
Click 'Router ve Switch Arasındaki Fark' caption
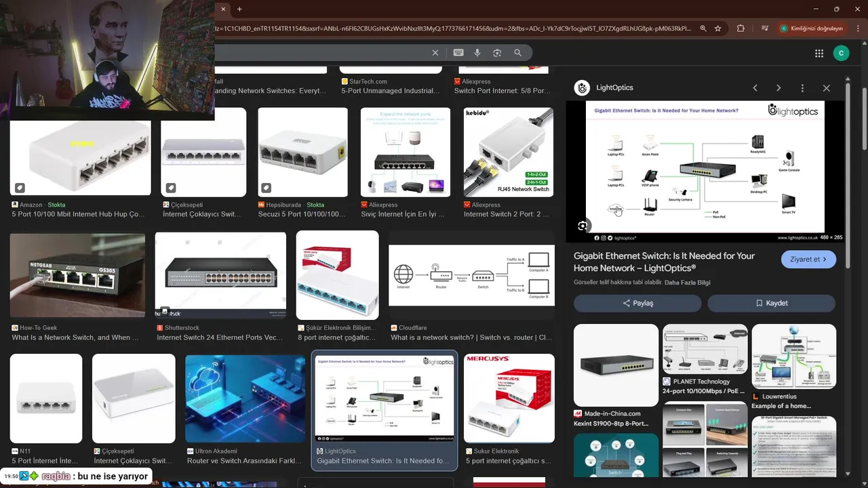pyautogui.click(x=244, y=461)
